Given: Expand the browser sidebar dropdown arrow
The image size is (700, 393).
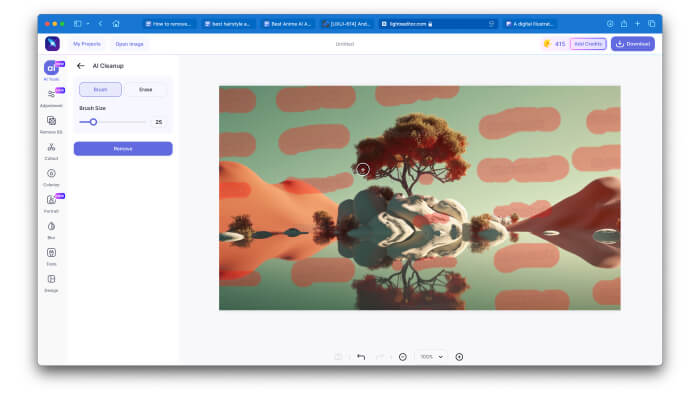Looking at the screenshot, I should click(88, 24).
